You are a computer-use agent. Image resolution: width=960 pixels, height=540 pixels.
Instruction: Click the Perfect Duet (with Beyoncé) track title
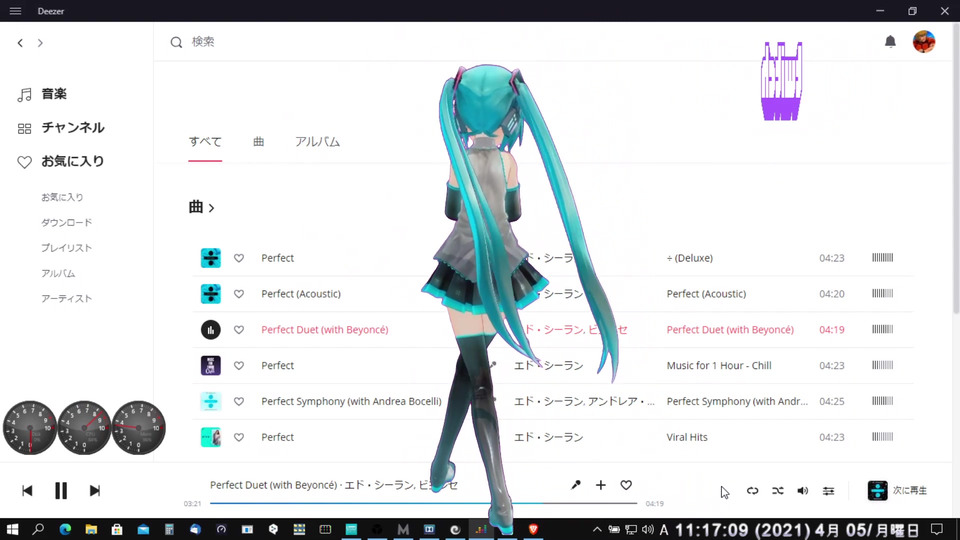(x=324, y=329)
